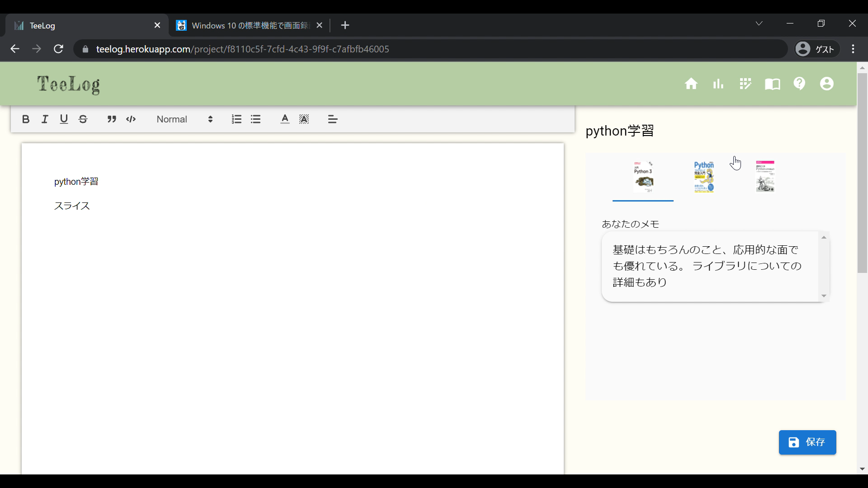Toggle italic formatting
Viewport: 868px width, 488px height.
(45, 119)
